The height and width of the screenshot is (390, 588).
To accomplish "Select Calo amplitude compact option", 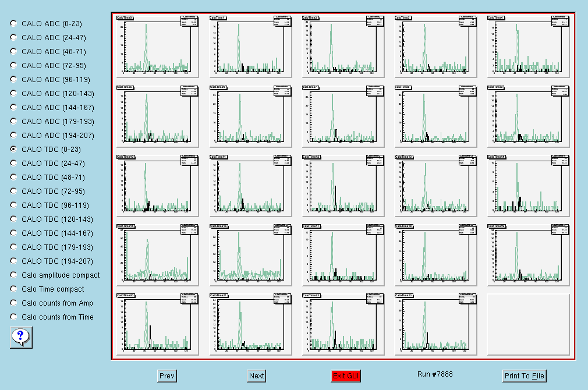I will click(x=13, y=275).
